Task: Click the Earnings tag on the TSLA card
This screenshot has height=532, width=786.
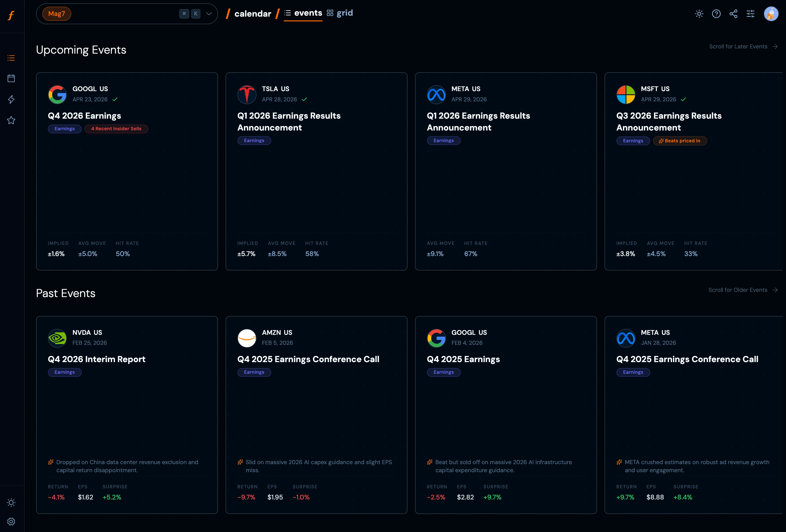Action: (254, 140)
